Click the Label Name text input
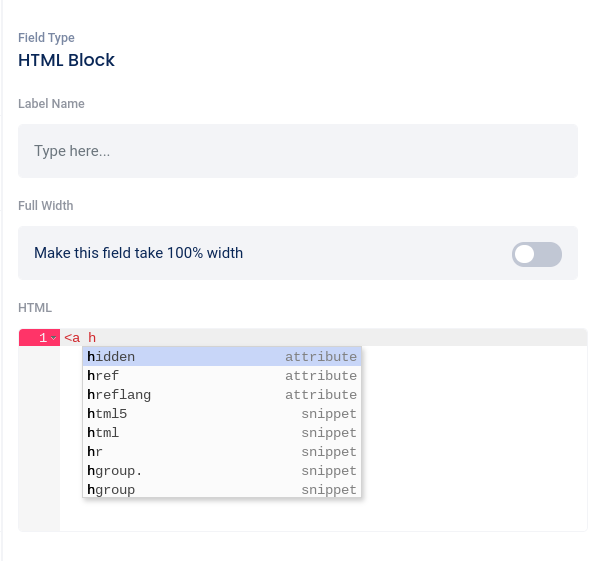Viewport: 600px width, 561px height. click(298, 151)
